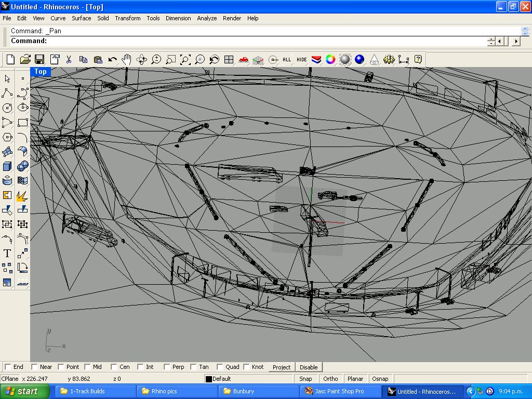
Task: Open the Analyze menu
Action: (x=207, y=18)
